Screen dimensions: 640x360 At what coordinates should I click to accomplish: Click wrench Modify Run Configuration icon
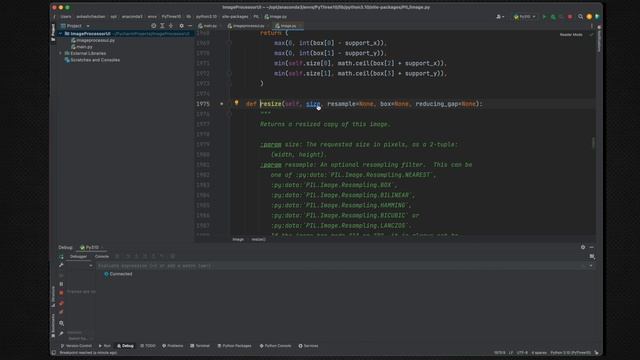(x=61, y=265)
